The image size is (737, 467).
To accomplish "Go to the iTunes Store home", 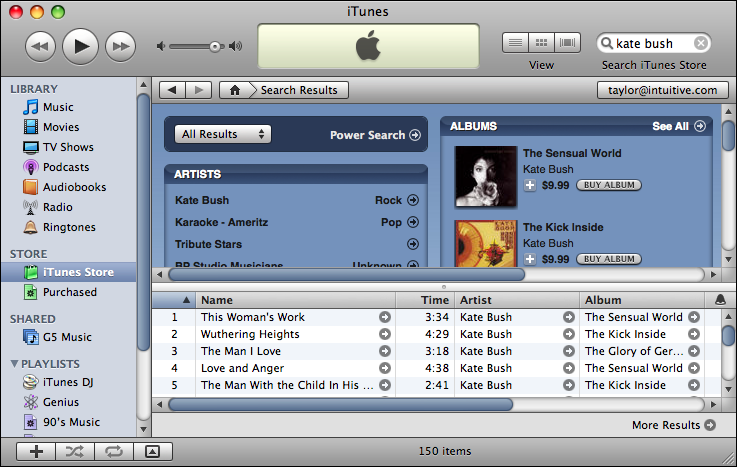I will [x=235, y=90].
